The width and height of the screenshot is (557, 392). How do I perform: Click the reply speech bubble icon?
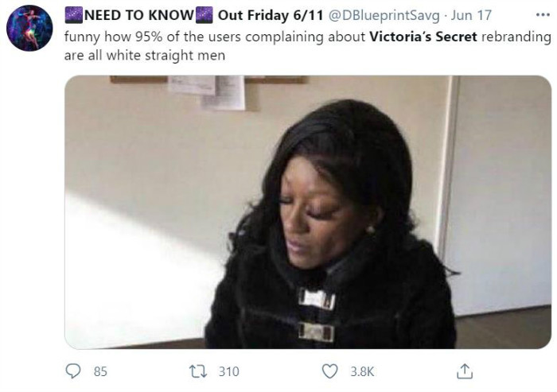[73, 371]
